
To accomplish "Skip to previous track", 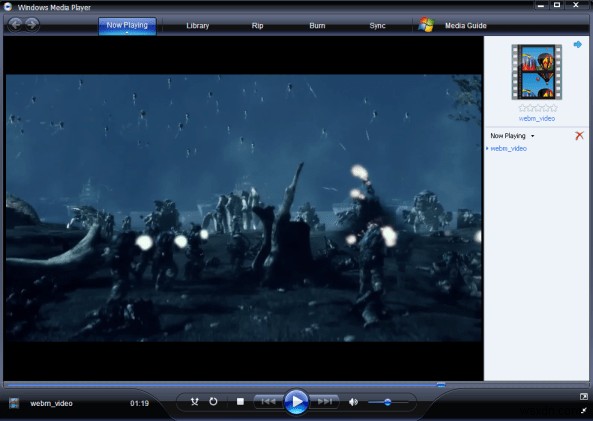I will (268, 401).
